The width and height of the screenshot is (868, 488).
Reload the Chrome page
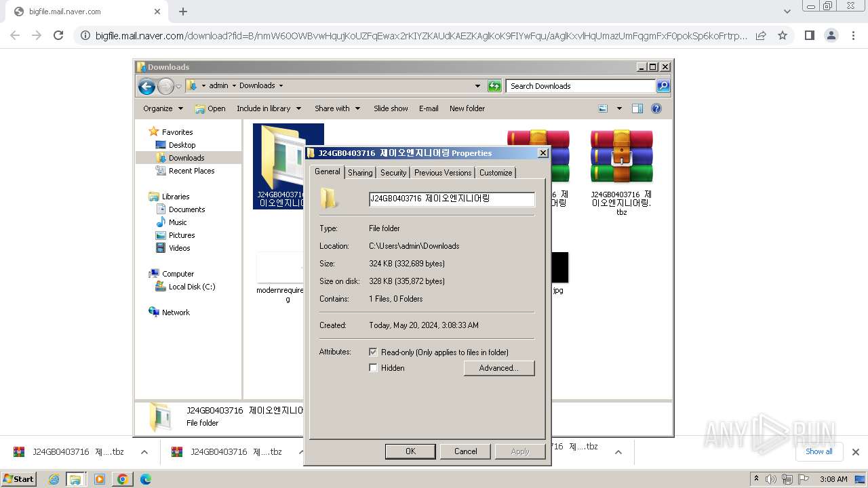tap(58, 35)
